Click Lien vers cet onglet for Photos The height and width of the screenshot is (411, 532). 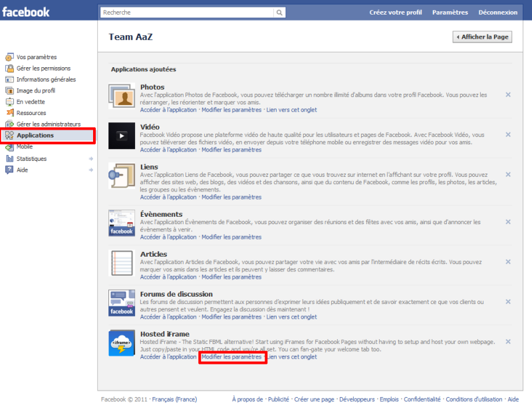click(x=291, y=110)
